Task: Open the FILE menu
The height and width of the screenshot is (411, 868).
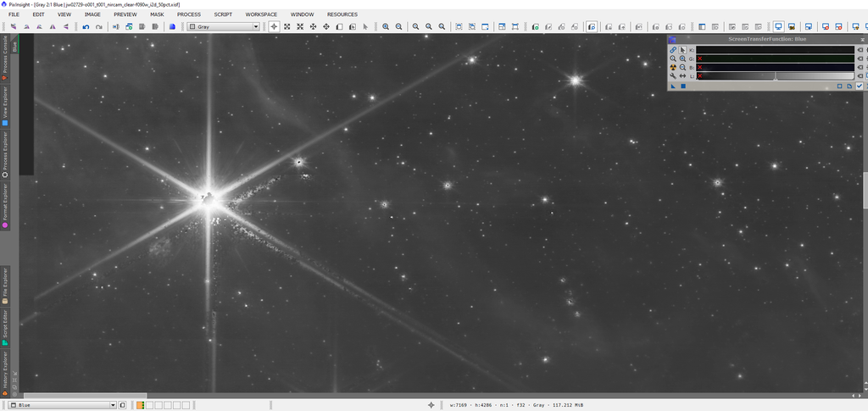Action: pos(14,14)
